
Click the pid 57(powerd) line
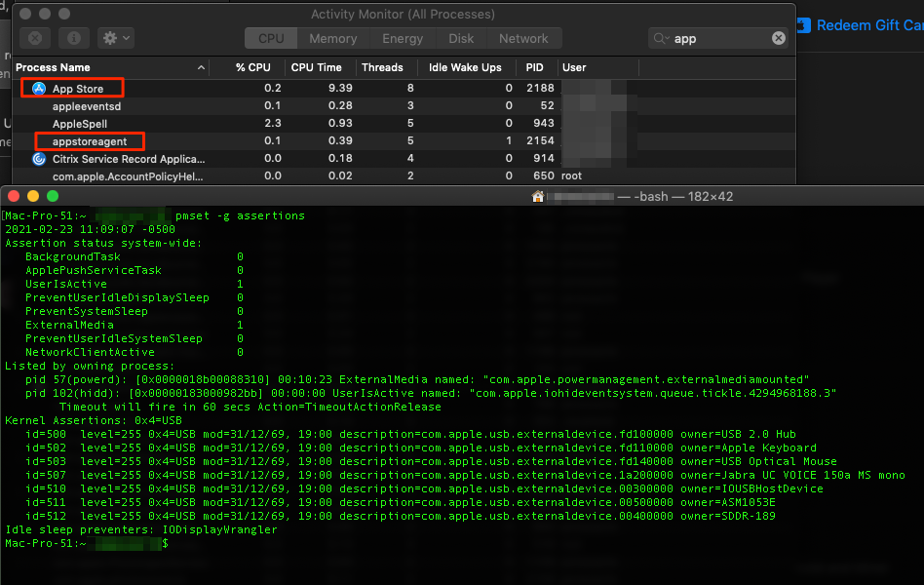(417, 379)
